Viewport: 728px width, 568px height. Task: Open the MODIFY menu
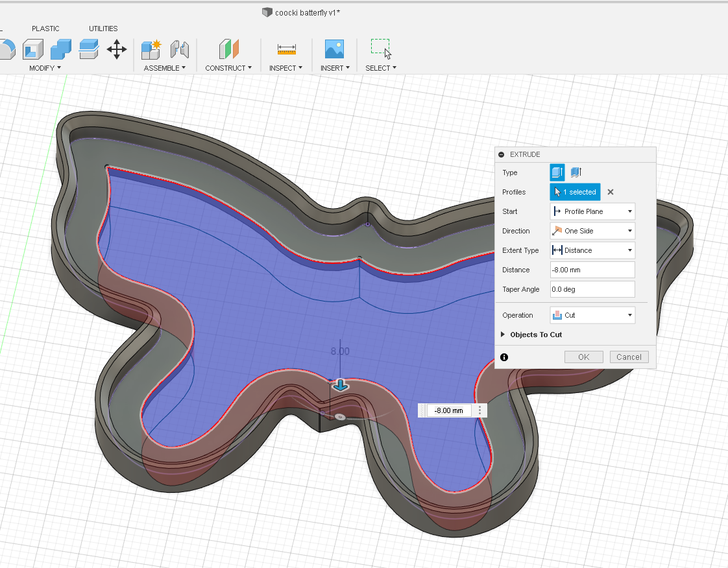coord(45,68)
